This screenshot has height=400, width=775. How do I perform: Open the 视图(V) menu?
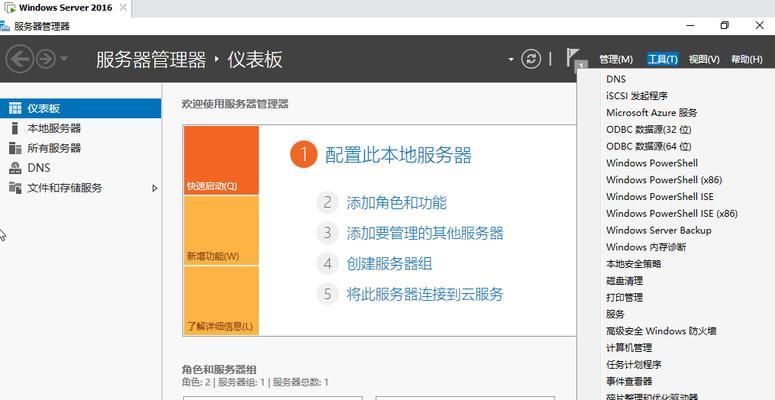click(x=704, y=59)
